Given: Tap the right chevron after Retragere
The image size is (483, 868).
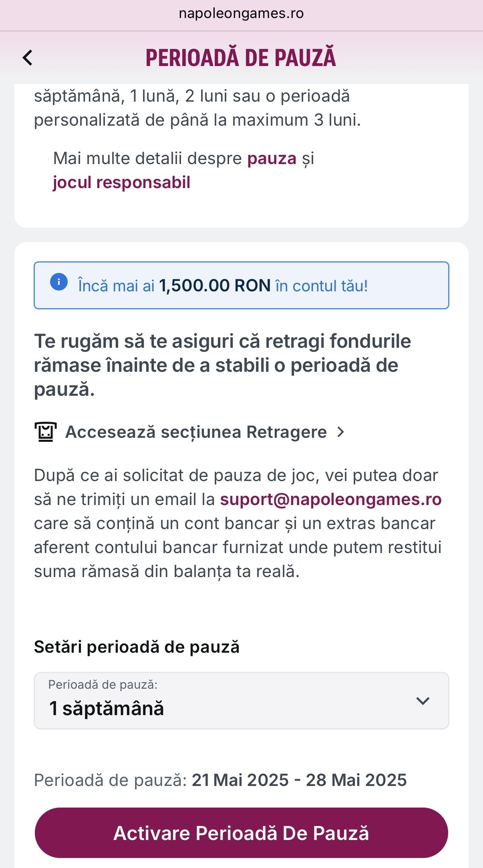Looking at the screenshot, I should (340, 432).
